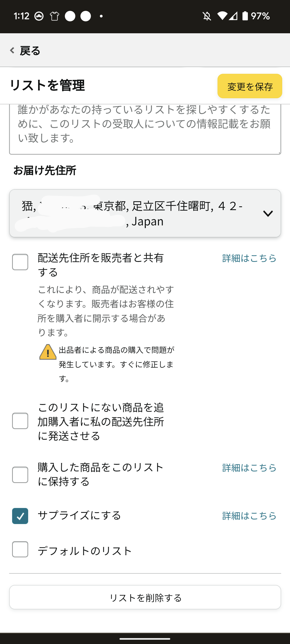Tap the muted notification bell status icon
This screenshot has height=644, width=290.
207,16
